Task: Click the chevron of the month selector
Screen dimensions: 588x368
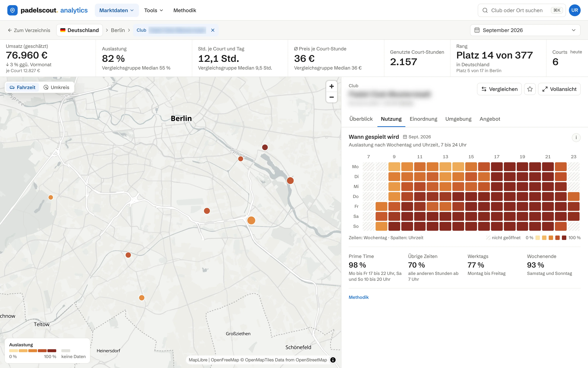Action: pyautogui.click(x=574, y=30)
